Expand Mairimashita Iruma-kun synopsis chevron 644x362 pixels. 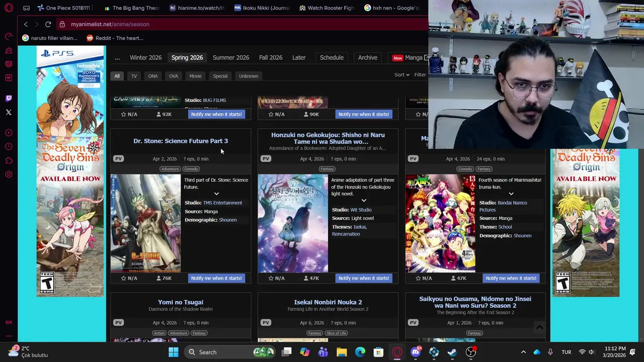tap(511, 194)
